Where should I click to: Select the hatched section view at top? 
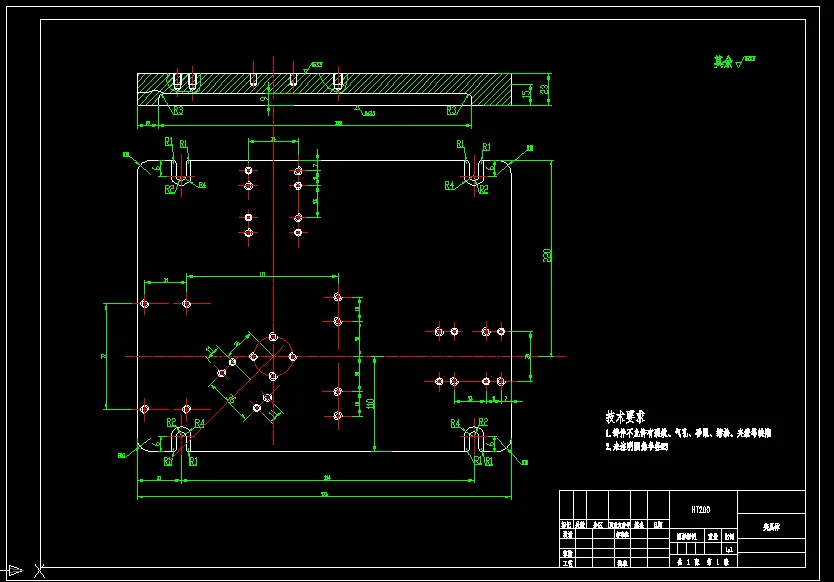(x=324, y=89)
